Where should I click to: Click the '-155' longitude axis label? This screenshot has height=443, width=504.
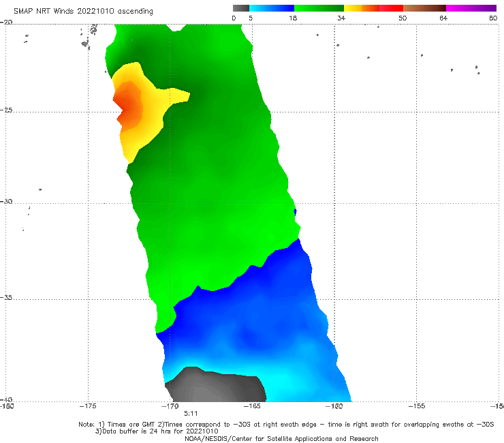(x=417, y=406)
